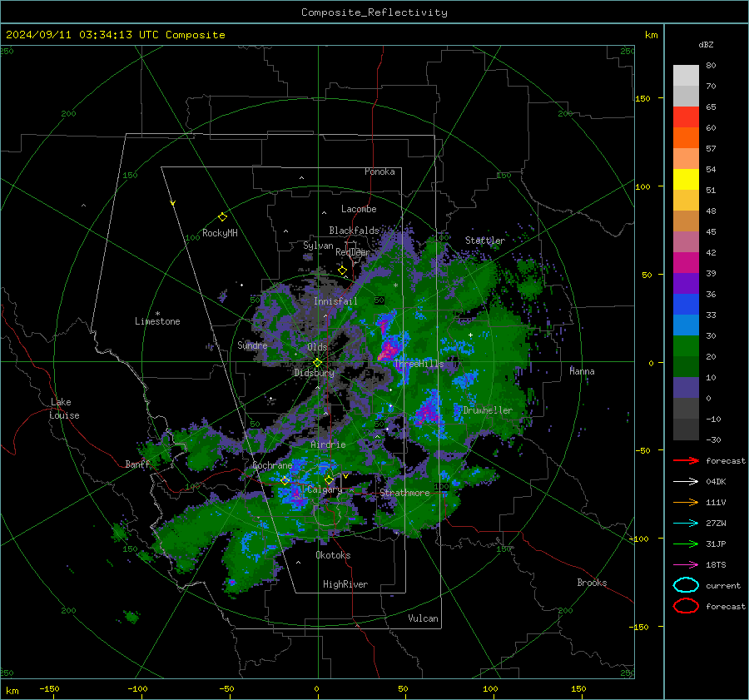Click the green 31JP arrow icon

(x=686, y=544)
